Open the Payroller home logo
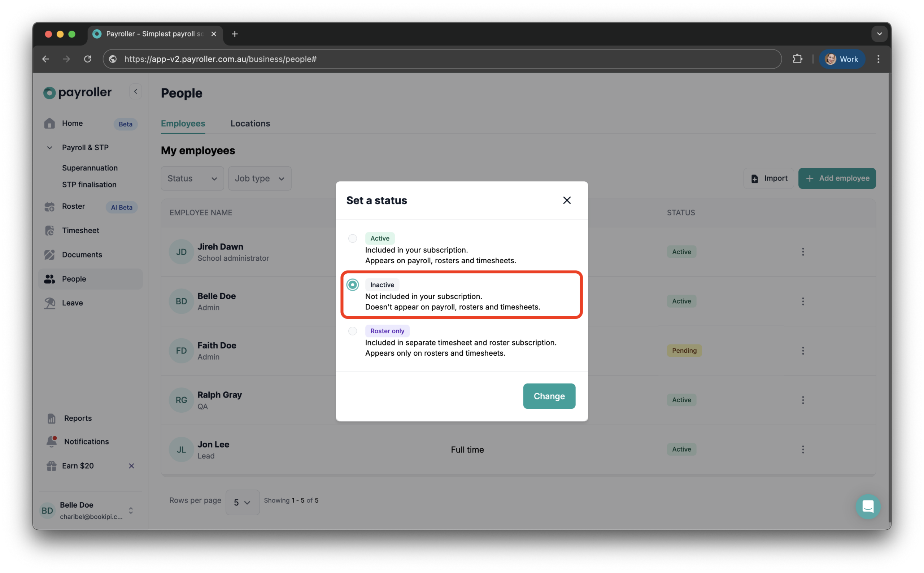Screen dimensions: 924x573 coord(77,92)
